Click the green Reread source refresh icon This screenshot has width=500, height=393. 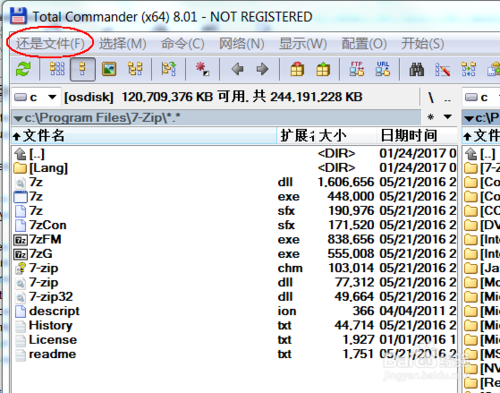pos(23,69)
